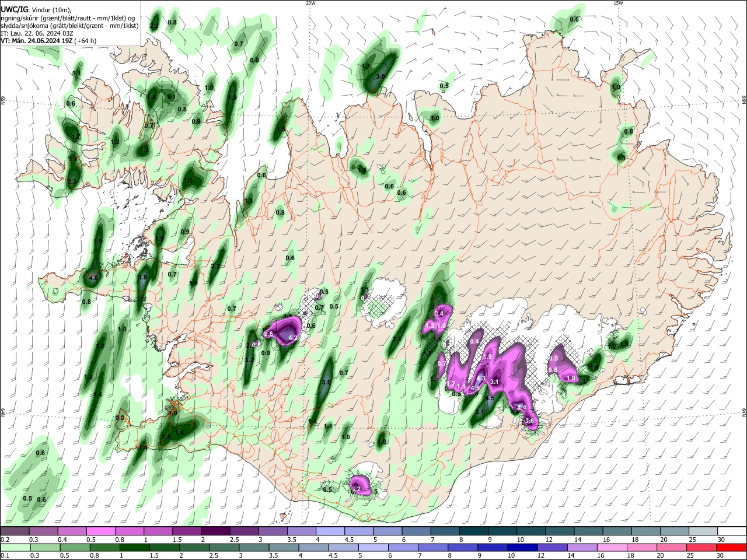Click the '0.1' label in the lower legend row

coord(5,556)
